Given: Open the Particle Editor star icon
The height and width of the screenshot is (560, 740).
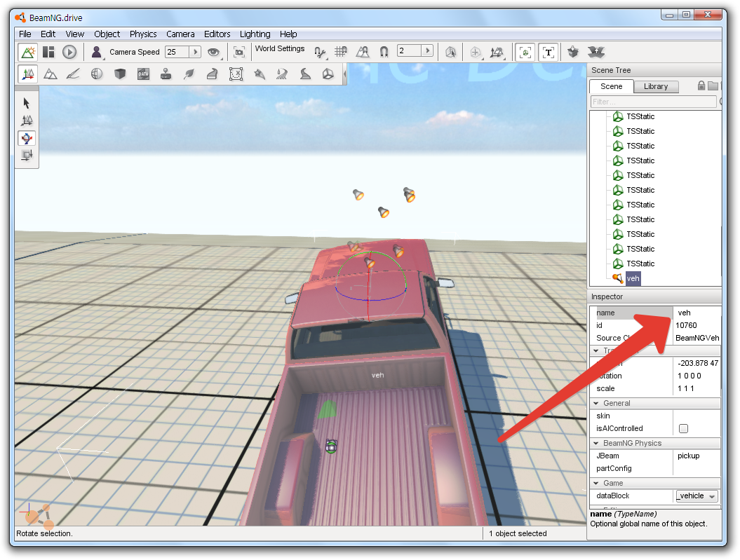Looking at the screenshot, I should tap(259, 74).
